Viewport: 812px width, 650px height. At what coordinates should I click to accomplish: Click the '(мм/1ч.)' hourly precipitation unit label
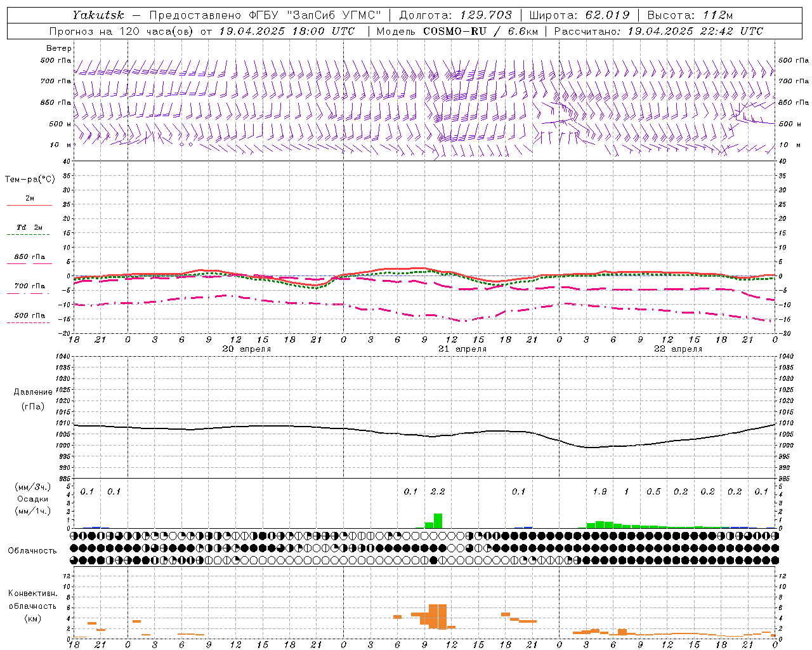point(33,511)
